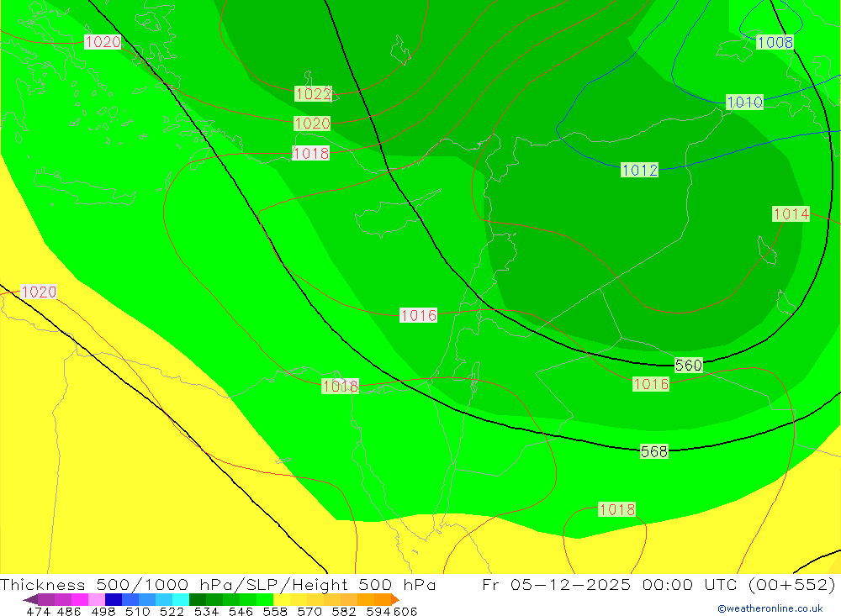Pick the dark blue legend swatch above 498-510

point(114,599)
